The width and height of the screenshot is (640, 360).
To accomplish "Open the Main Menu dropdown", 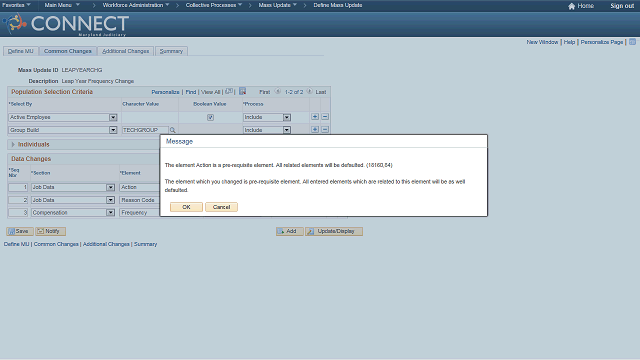I will pyautogui.click(x=62, y=5).
